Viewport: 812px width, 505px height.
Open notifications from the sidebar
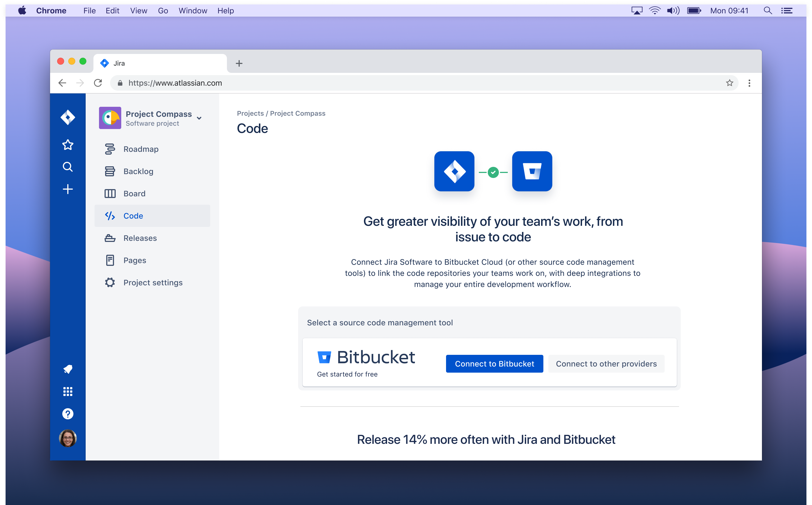point(68,369)
